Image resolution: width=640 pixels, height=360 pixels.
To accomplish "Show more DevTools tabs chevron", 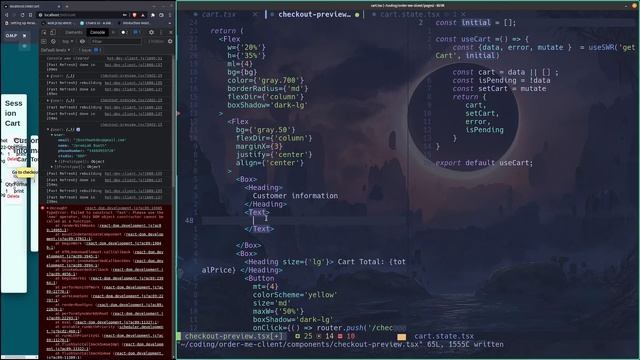I will tap(113, 32).
